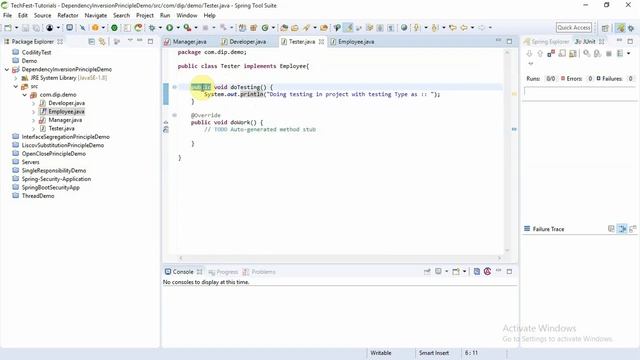
Task: Expand the Developer.java tree node
Action: [33, 103]
